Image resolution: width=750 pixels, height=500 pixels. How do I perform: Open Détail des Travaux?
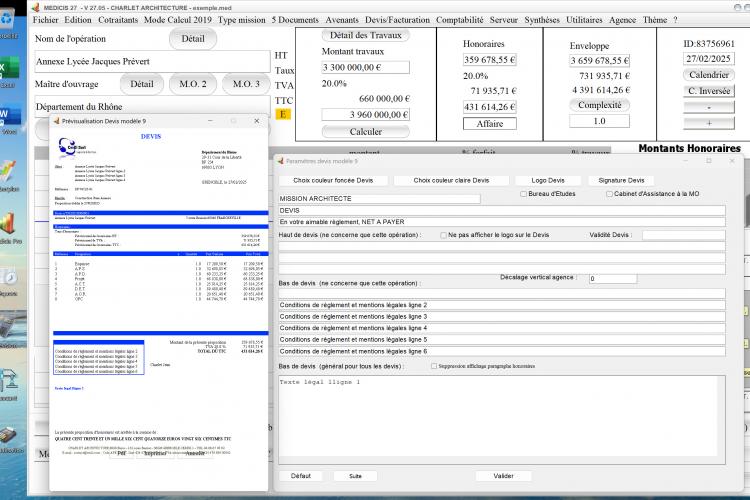(x=365, y=35)
